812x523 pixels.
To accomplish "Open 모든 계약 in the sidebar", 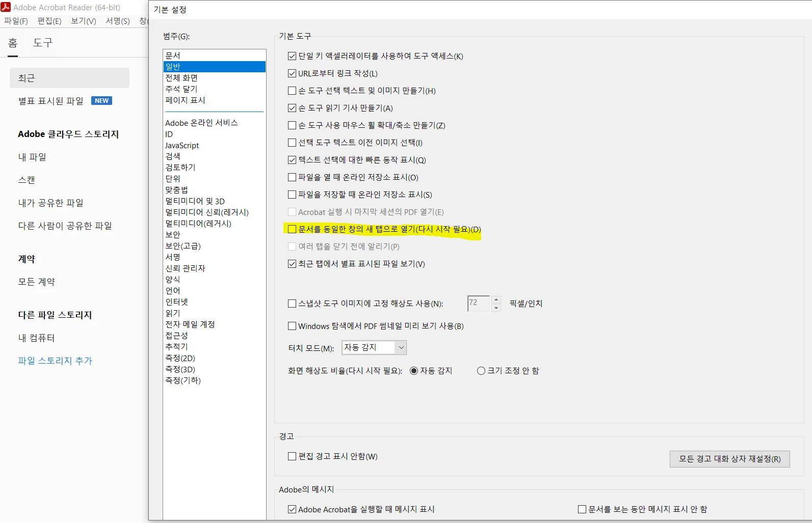I will pos(37,282).
